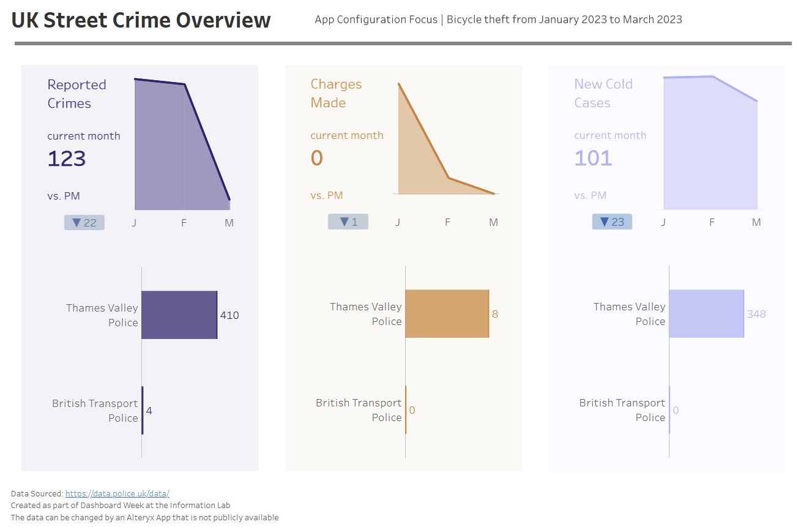
Task: Click the F month label under Reported Crimes chart
Action: (184, 223)
